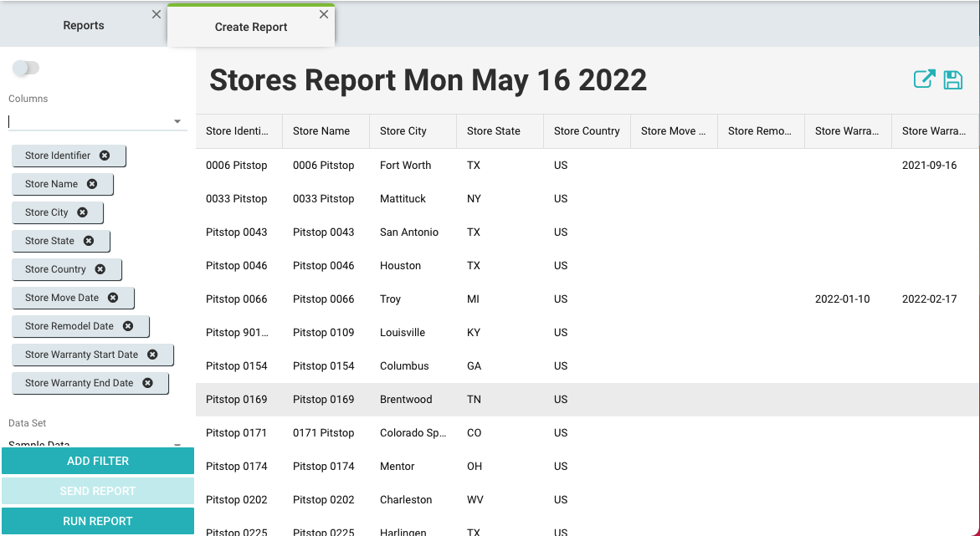
Task: Switch to the Reports tab
Action: tap(84, 25)
